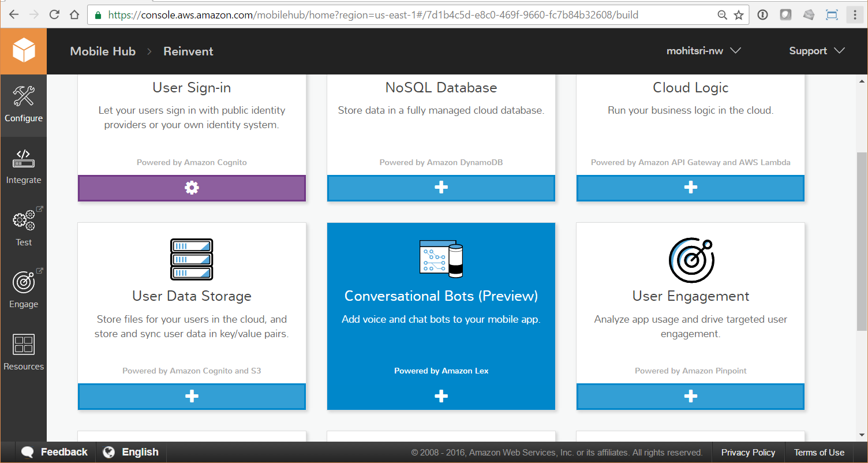868x463 pixels.
Task: Add the NoSQL Database feature with plus button
Action: (441, 187)
